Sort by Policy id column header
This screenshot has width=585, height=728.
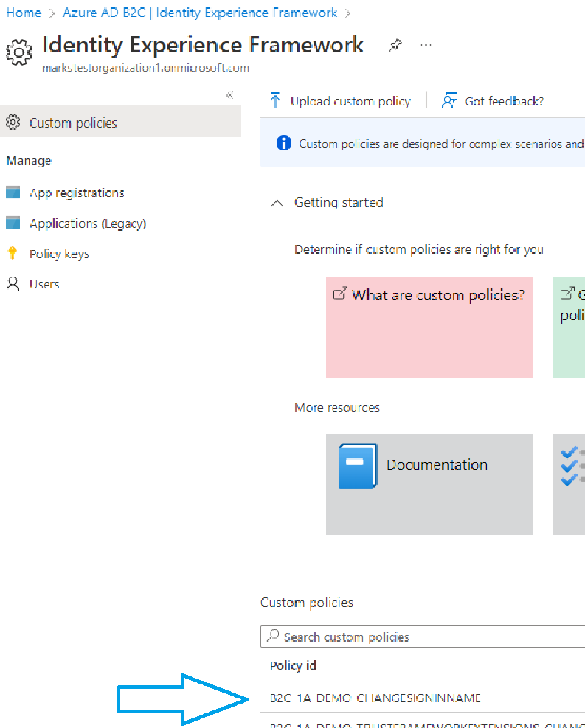(293, 665)
